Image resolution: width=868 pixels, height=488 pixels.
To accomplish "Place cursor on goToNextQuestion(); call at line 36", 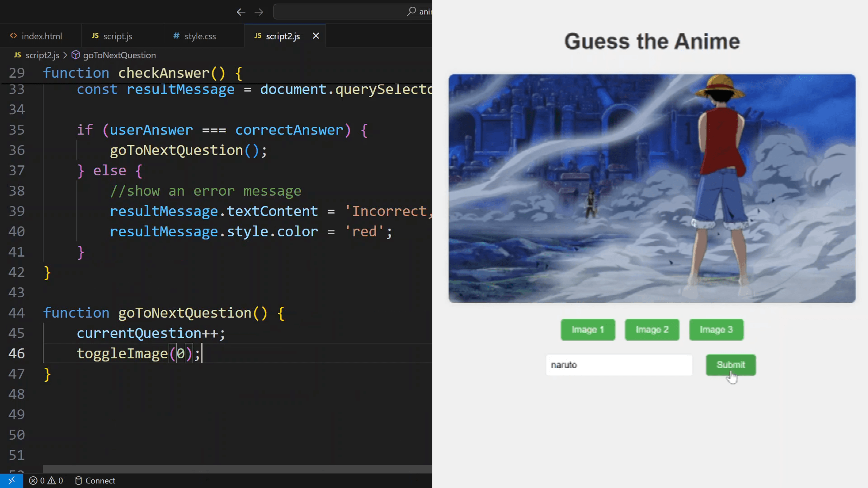I will click(189, 150).
